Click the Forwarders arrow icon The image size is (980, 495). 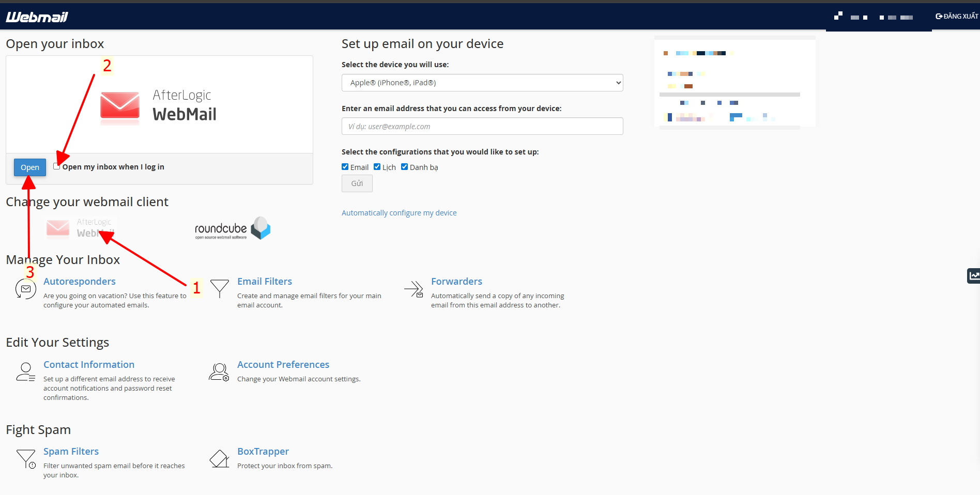tap(413, 289)
